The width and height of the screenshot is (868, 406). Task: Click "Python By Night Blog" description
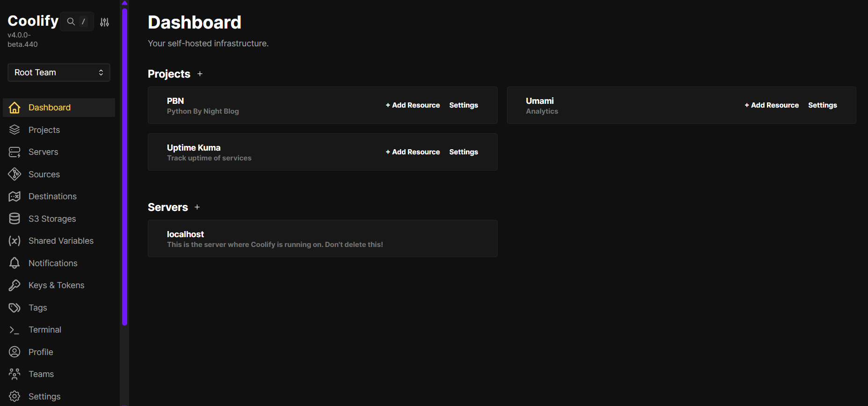203,111
